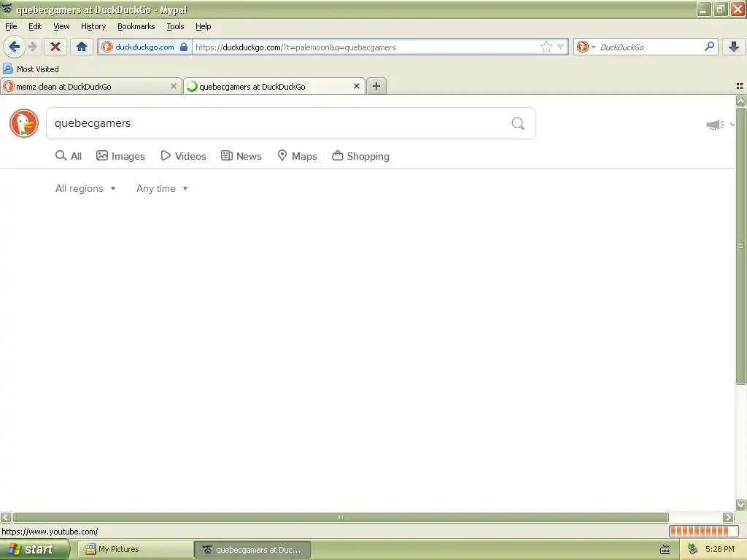Click the megaphone icon on the page
747x560 pixels.
[715, 125]
